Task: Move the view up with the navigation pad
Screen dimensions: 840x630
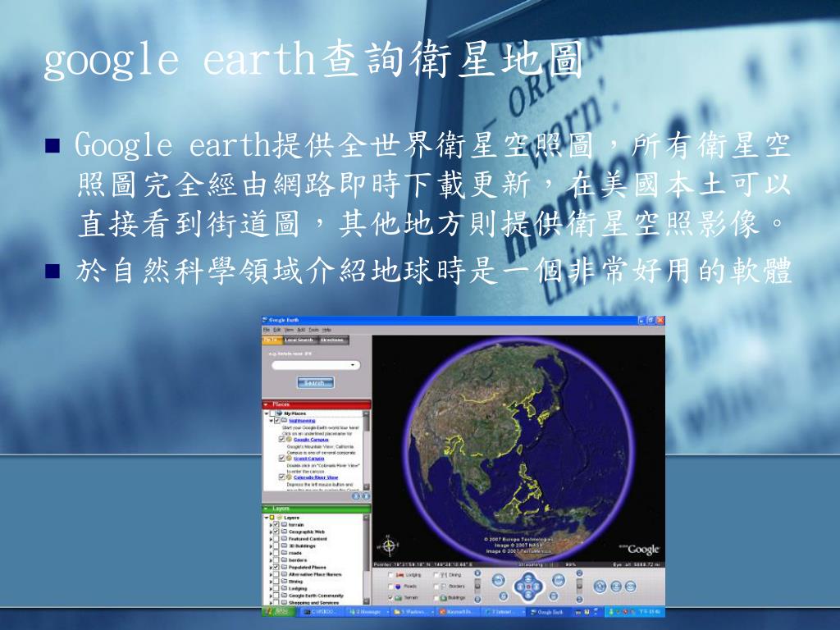Action: point(528,578)
